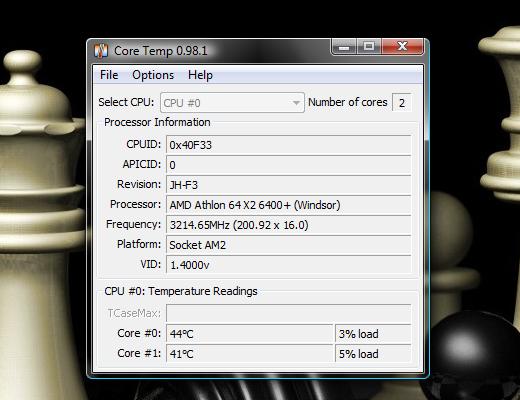Click the CPU #0 combo box
This screenshot has height=400, width=520.
point(232,103)
